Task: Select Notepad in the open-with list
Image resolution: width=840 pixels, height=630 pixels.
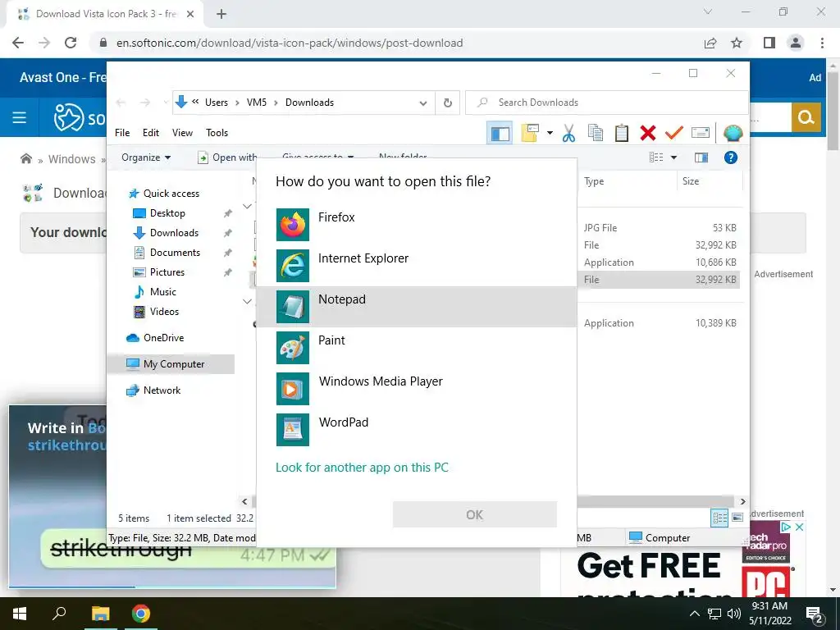Action: pyautogui.click(x=417, y=307)
